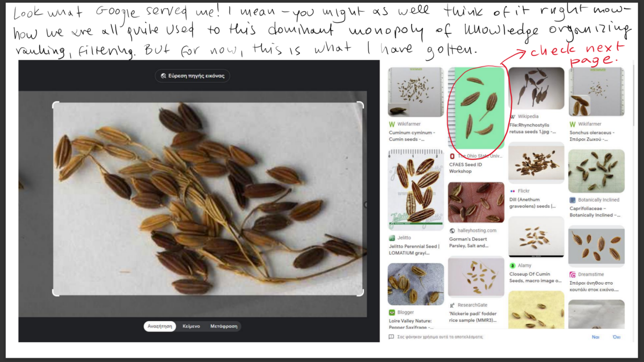This screenshot has width=644, height=362.
Task: Select the Αναζήτηση mode tab
Action: tap(160, 326)
